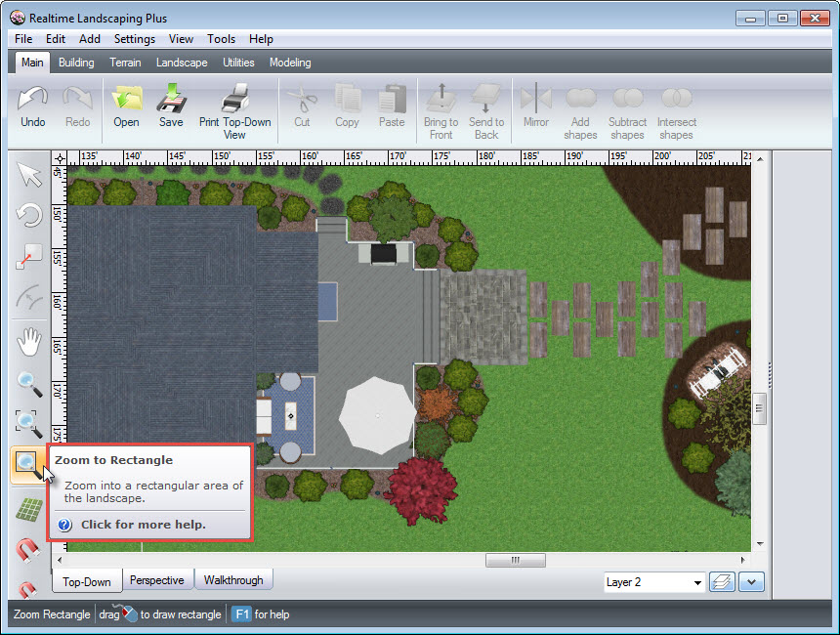Switch to the Modeling tab

(x=290, y=63)
